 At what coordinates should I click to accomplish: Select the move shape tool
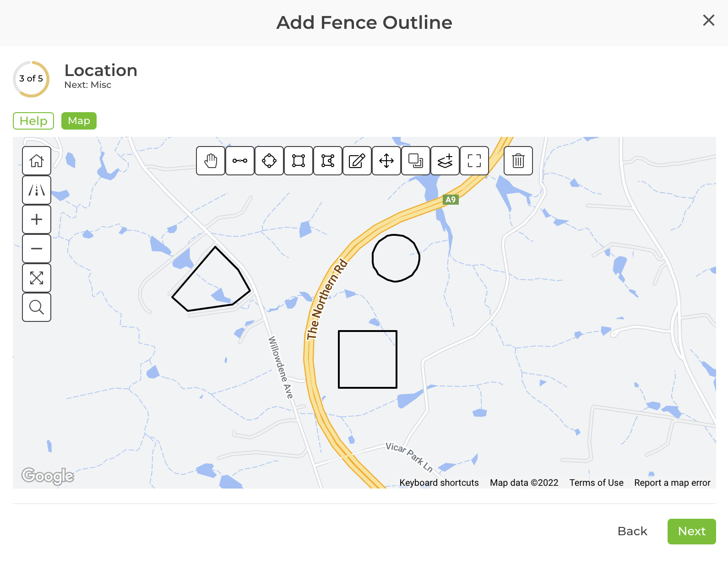pyautogui.click(x=386, y=161)
